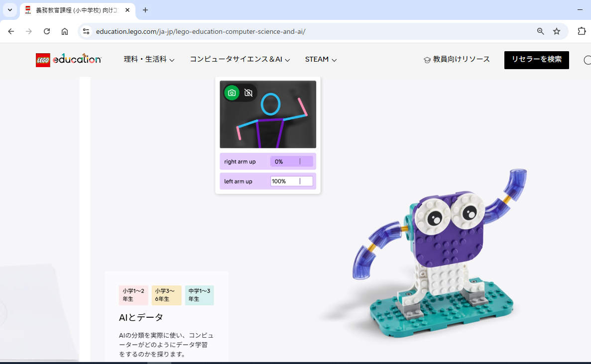
Task: Expand the 理科・生活科 dropdown menu
Action: click(149, 60)
